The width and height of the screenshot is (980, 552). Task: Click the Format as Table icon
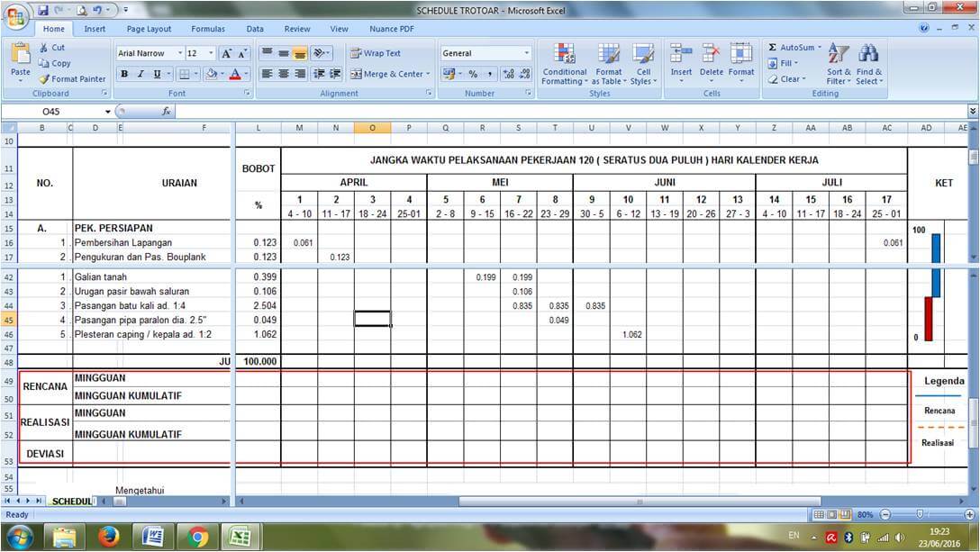[609, 62]
